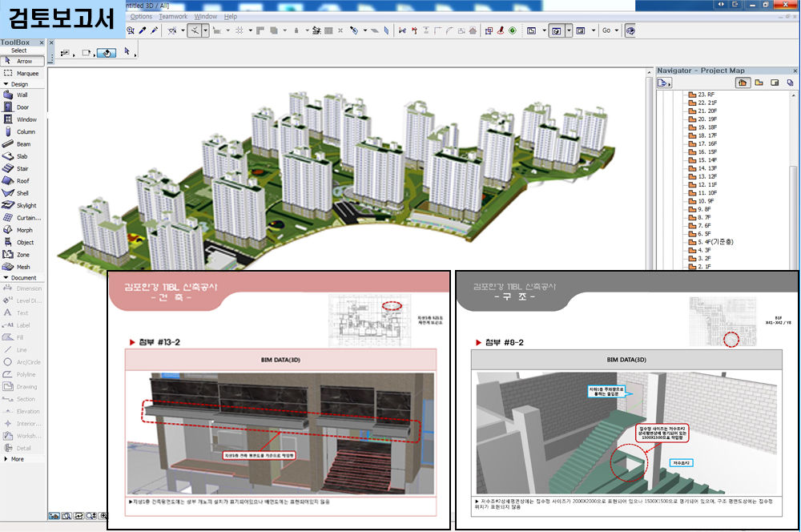Select the Morph tool
The image size is (801, 532).
click(x=22, y=230)
